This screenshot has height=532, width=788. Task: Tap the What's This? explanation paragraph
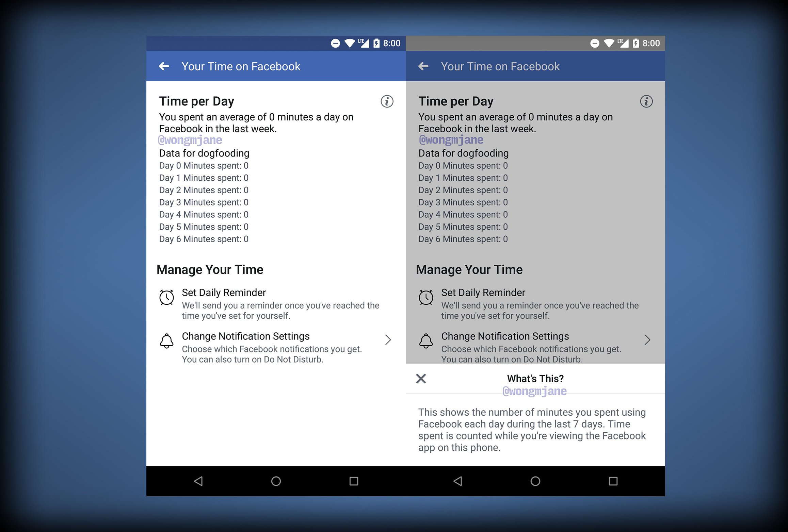point(532,430)
